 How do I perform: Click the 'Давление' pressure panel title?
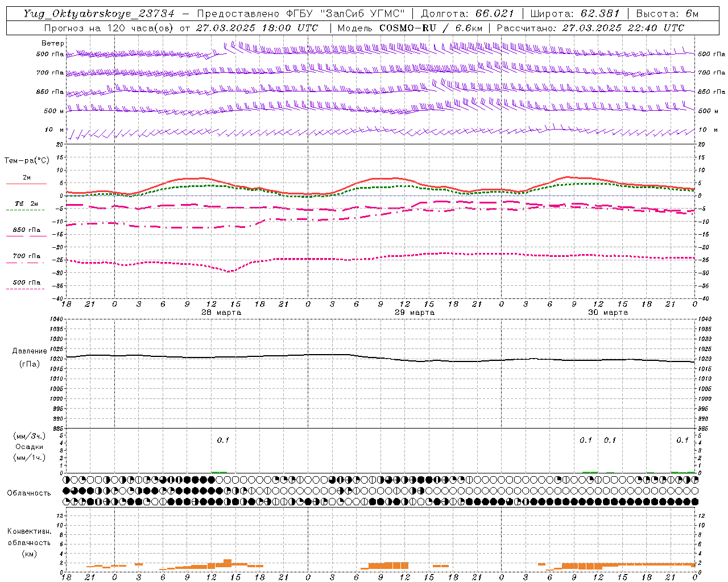30,351
